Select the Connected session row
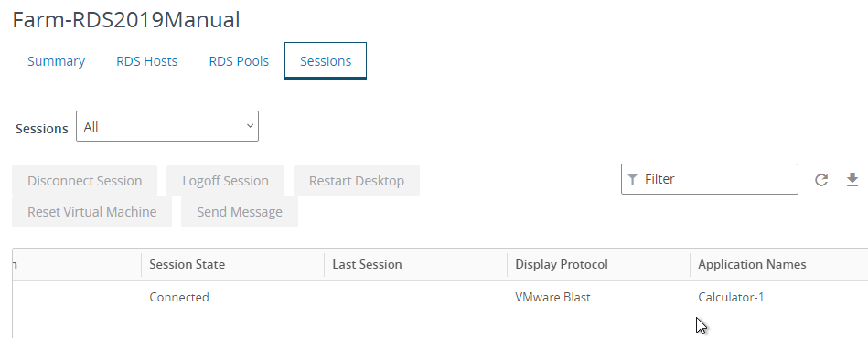This screenshot has width=868, height=338. tap(440, 297)
